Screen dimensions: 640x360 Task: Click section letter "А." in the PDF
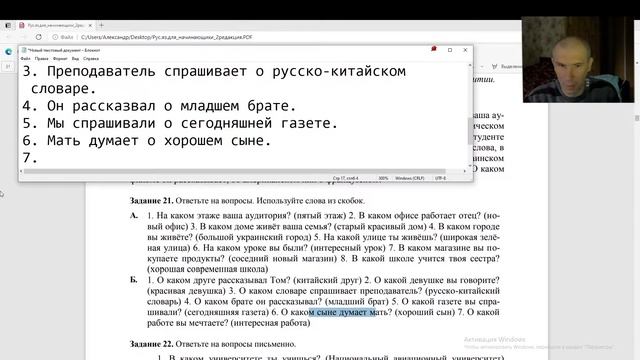click(134, 216)
